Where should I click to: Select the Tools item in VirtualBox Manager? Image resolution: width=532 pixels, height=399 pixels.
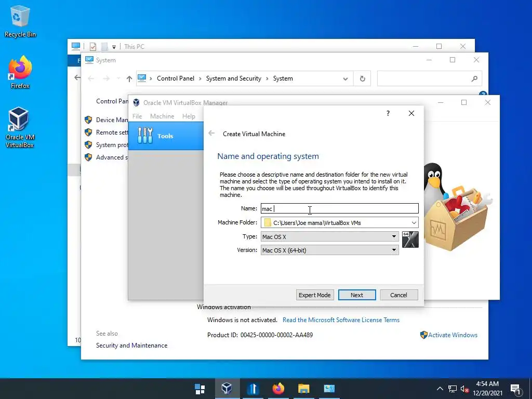166,136
